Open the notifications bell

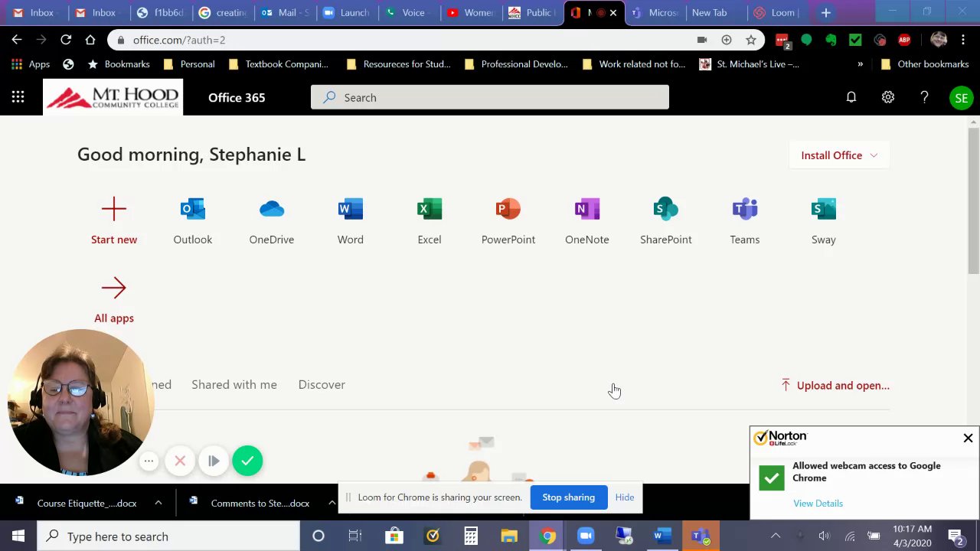tap(851, 97)
